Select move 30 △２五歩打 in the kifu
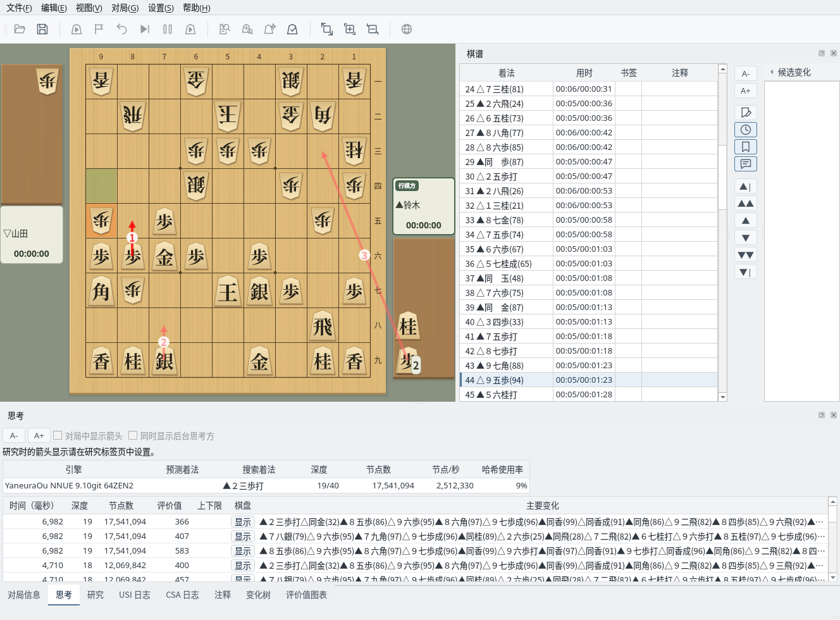Screen dimensions: 840x620 [x=588, y=177]
